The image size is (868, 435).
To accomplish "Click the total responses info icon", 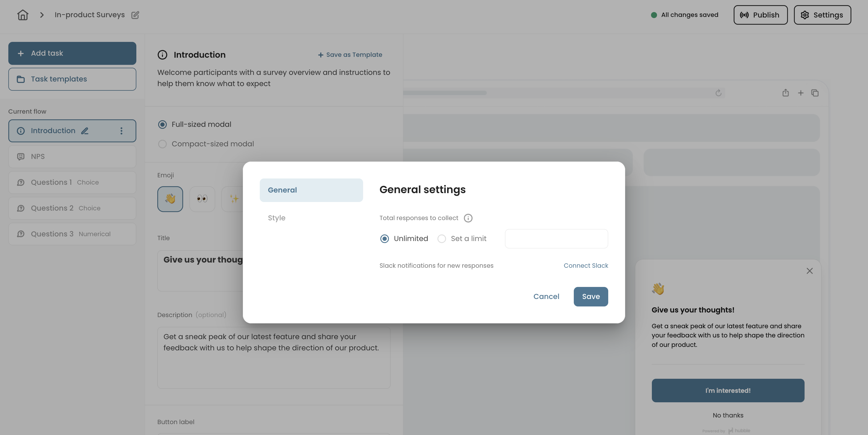I will pyautogui.click(x=468, y=218).
